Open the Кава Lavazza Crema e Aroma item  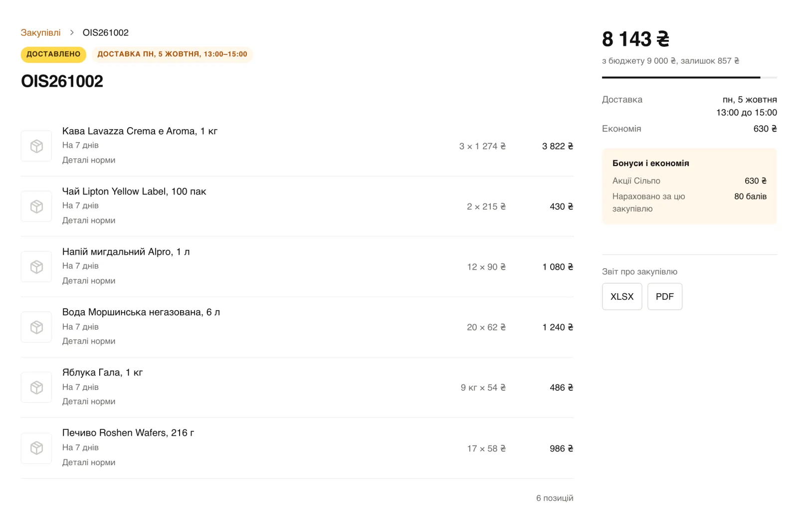(x=140, y=131)
